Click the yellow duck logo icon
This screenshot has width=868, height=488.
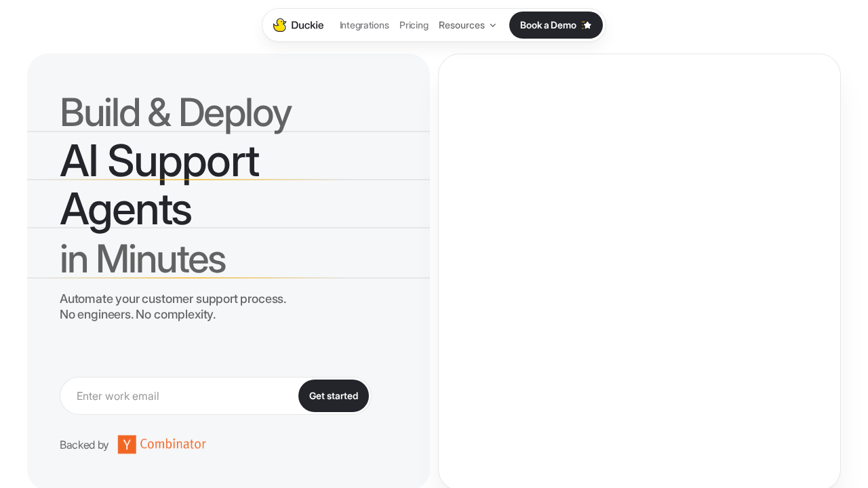[279, 25]
